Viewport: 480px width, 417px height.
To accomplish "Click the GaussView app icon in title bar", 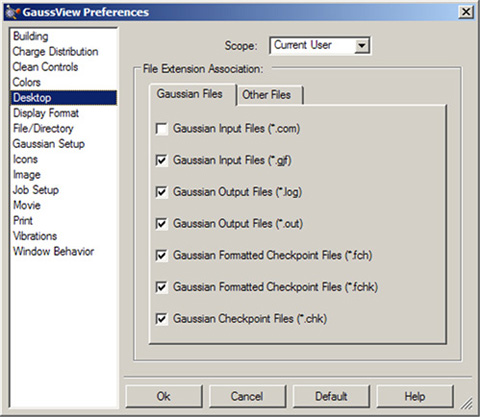I will [13, 12].
